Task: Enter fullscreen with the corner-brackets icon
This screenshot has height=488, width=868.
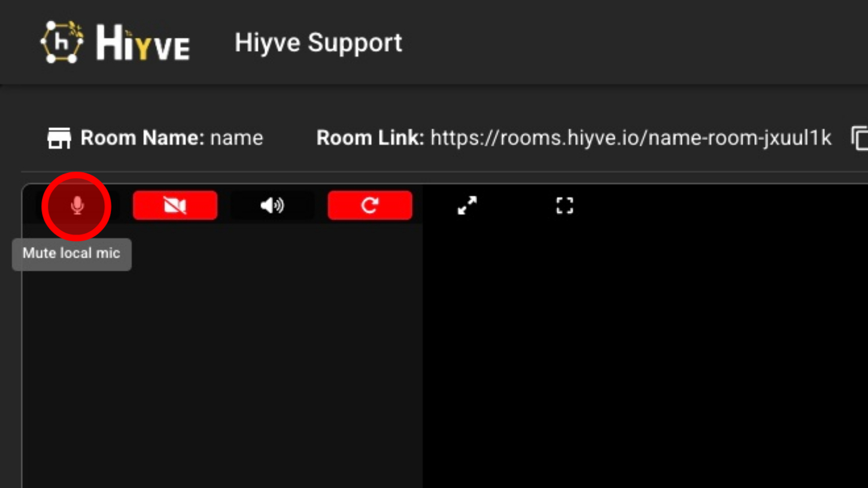Action: click(564, 206)
